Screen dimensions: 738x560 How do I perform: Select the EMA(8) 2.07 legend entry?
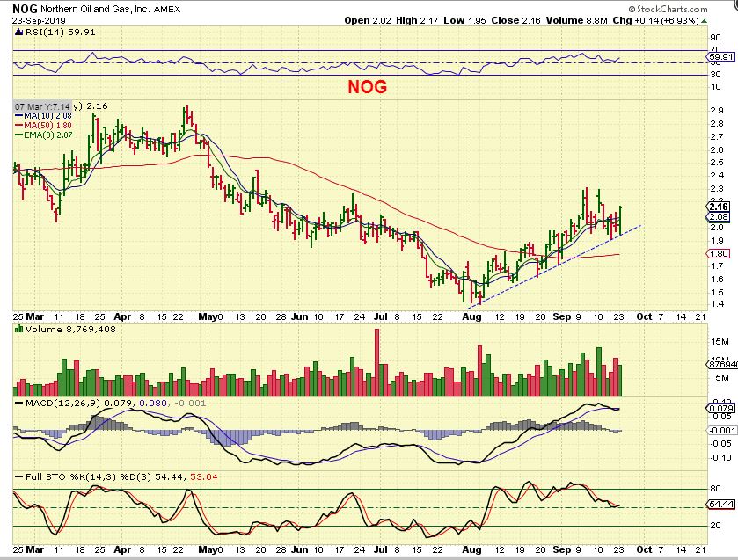point(44,135)
